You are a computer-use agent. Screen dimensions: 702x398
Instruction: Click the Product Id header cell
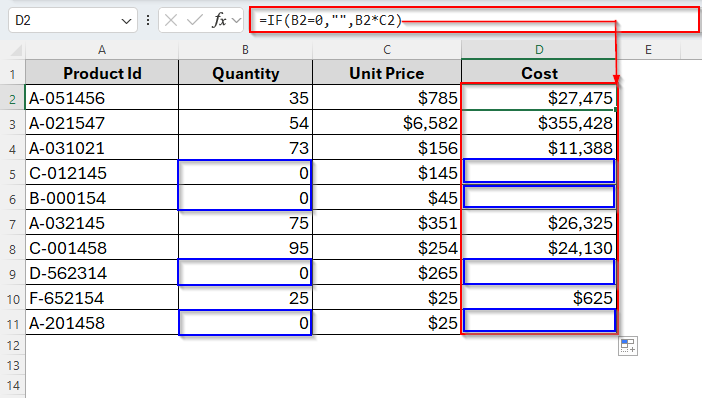tap(102, 73)
